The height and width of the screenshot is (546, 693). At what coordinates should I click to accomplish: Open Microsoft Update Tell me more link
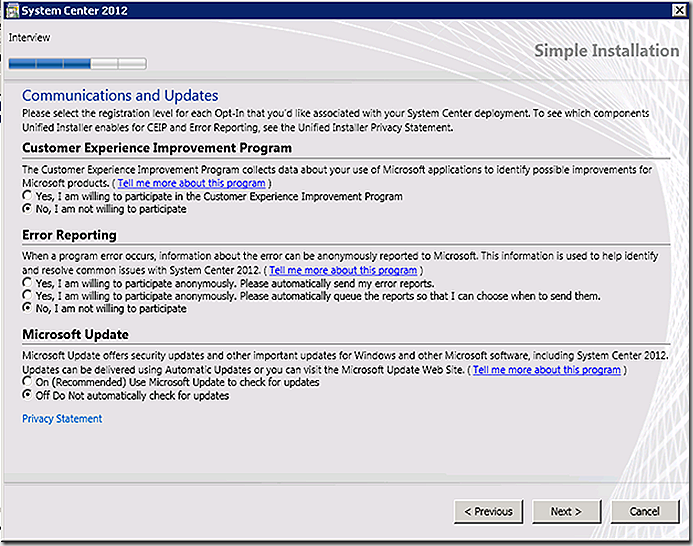pyautogui.click(x=547, y=370)
